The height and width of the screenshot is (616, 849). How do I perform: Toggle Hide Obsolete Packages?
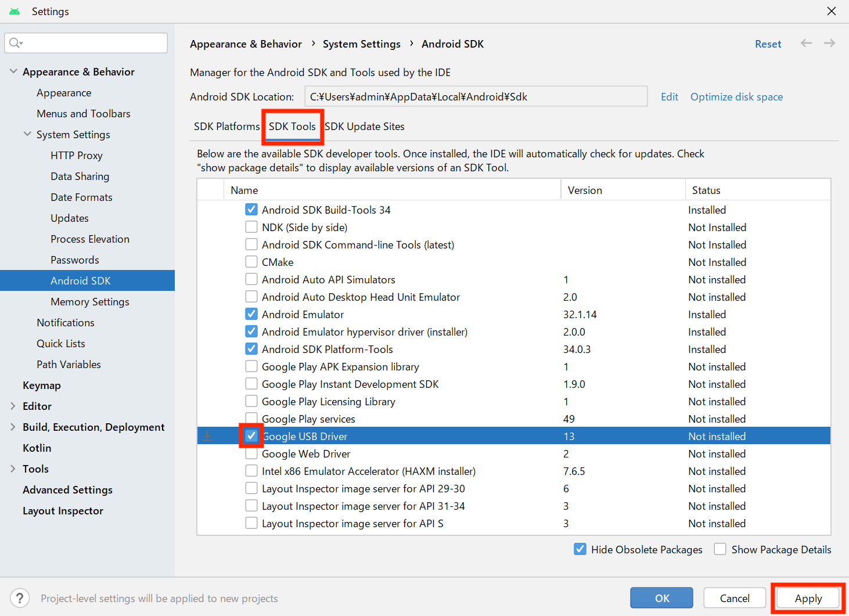point(580,549)
